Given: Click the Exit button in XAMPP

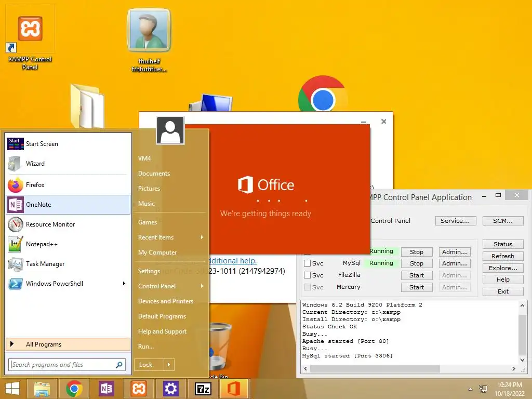Looking at the screenshot, I should tap(503, 291).
